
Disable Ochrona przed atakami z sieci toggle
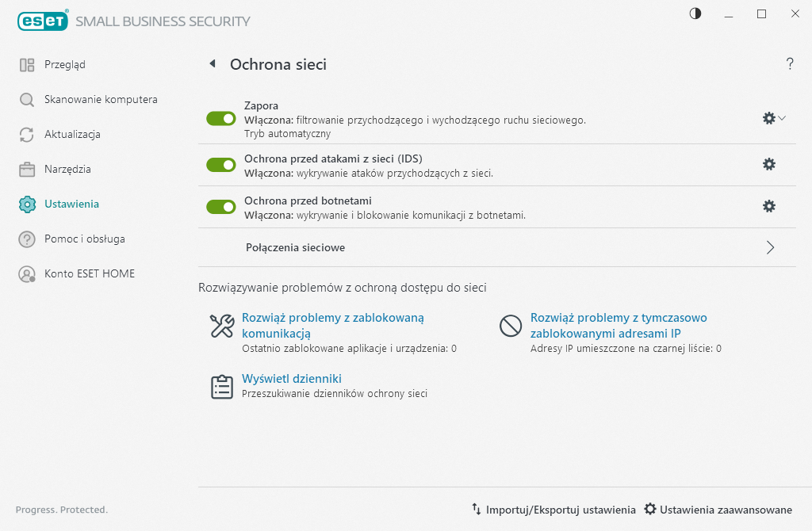(x=221, y=164)
